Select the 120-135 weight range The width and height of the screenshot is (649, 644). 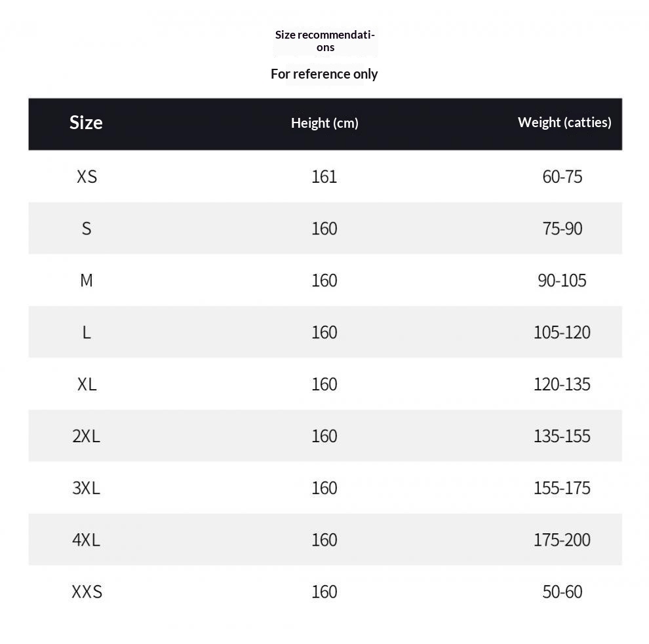pyautogui.click(x=562, y=384)
